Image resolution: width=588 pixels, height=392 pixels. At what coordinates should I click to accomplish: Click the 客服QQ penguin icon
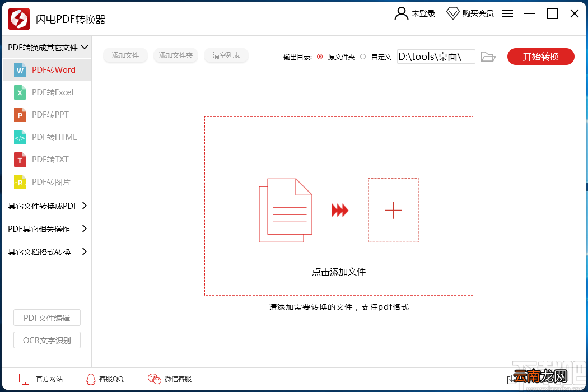[x=91, y=379]
